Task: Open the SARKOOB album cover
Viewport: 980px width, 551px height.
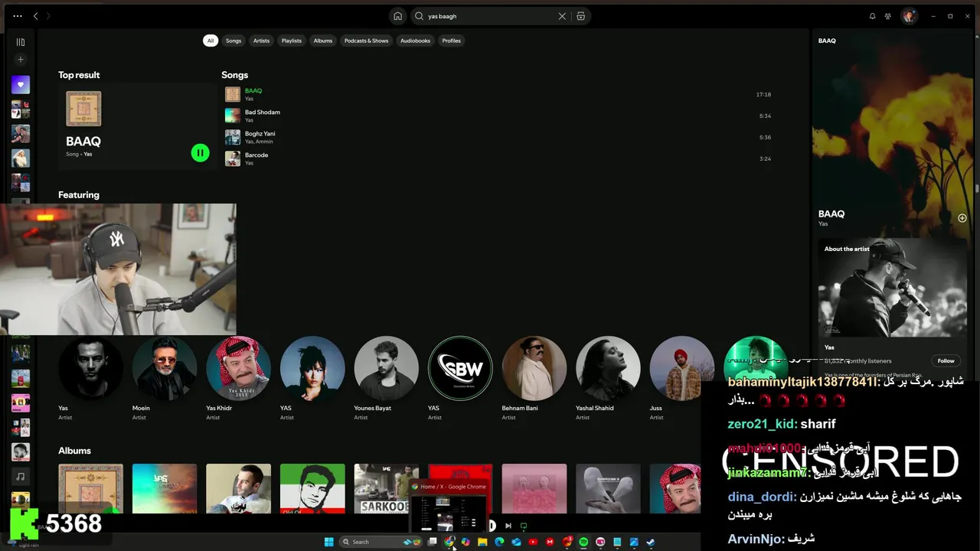Action: pos(387,488)
